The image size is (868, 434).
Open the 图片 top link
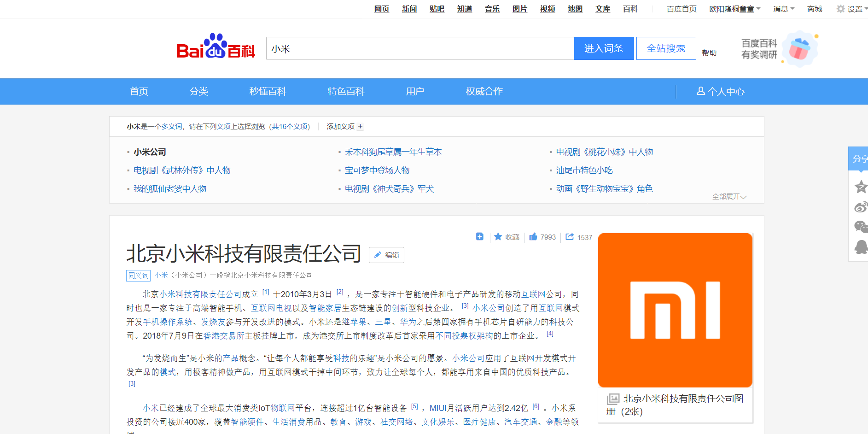pos(520,9)
